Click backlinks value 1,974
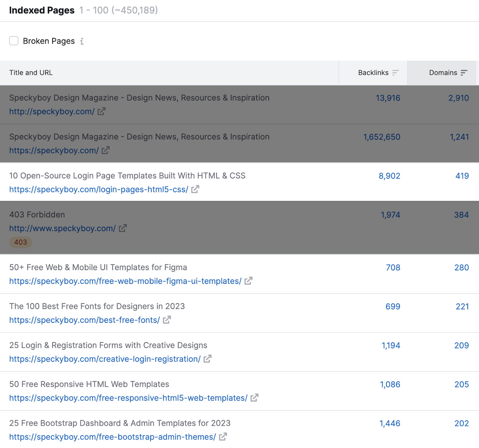479x448 pixels. (x=390, y=215)
